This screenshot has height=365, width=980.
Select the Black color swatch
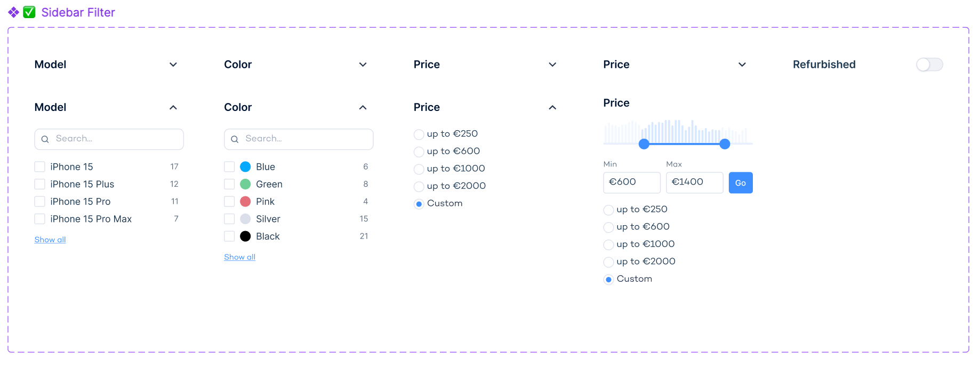point(245,236)
